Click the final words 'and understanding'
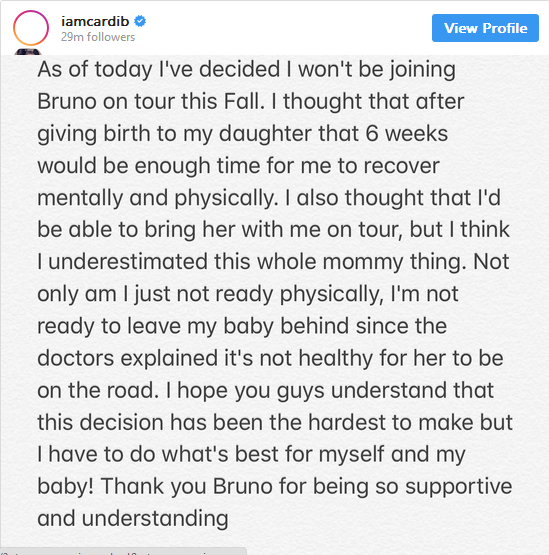This screenshot has width=549, height=555. point(133,519)
